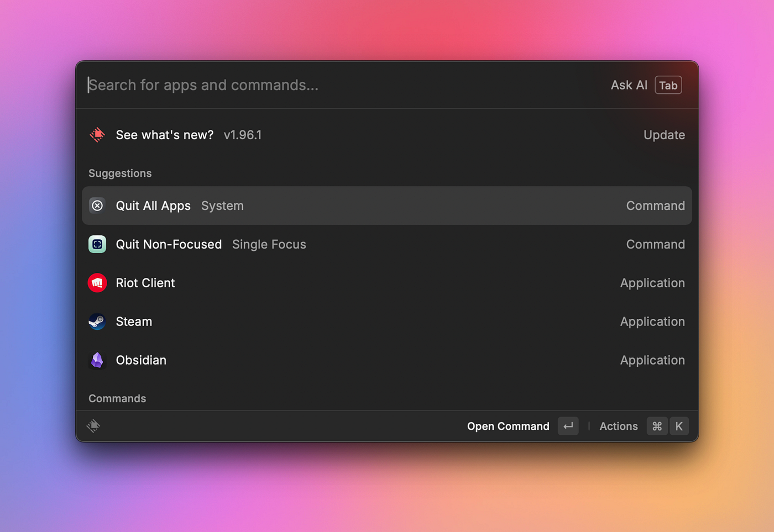Click the Quit Non-Focused icon
This screenshot has height=532, width=774.
click(x=97, y=244)
